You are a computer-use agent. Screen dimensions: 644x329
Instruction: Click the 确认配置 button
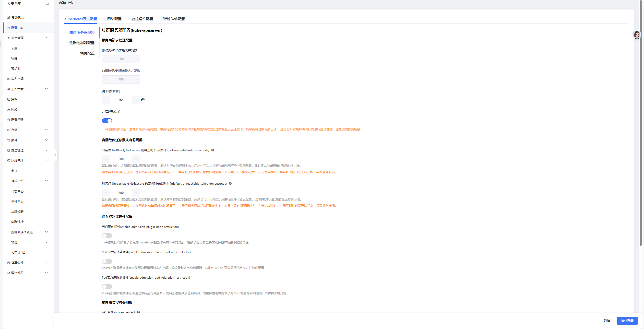(x=627, y=321)
